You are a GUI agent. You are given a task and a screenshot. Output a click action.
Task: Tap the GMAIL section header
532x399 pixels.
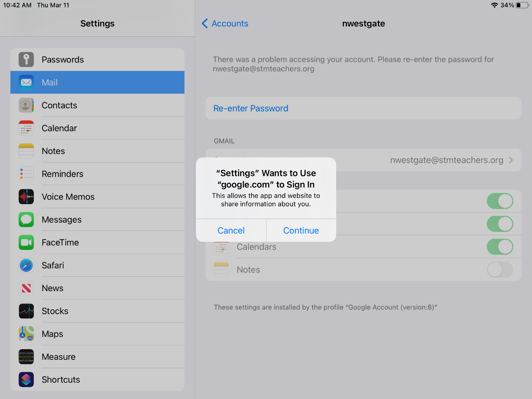point(224,141)
